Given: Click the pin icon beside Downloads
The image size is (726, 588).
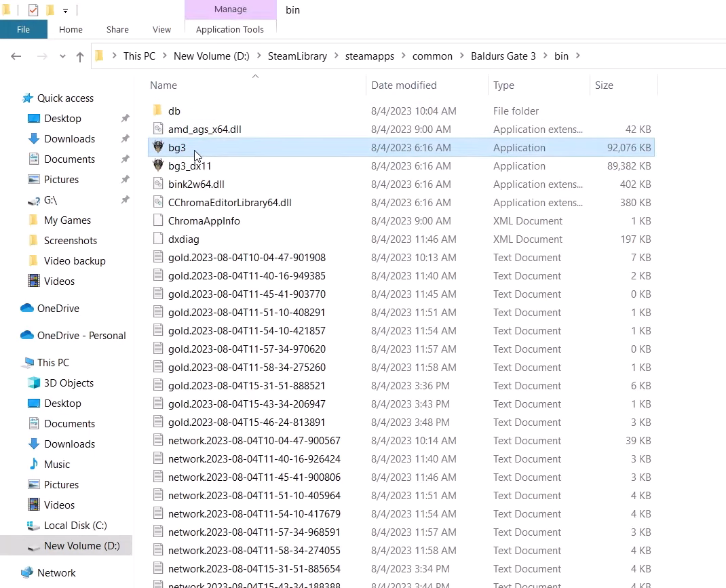Looking at the screenshot, I should click(x=125, y=139).
